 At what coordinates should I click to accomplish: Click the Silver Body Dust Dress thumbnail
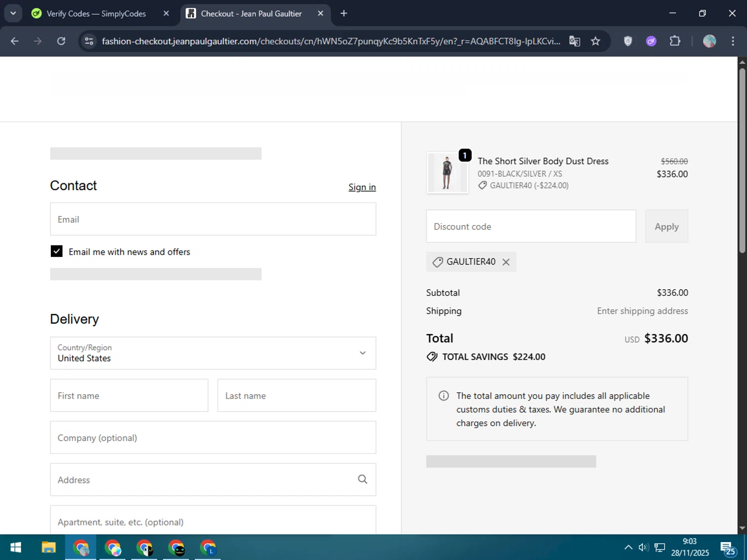tap(447, 173)
